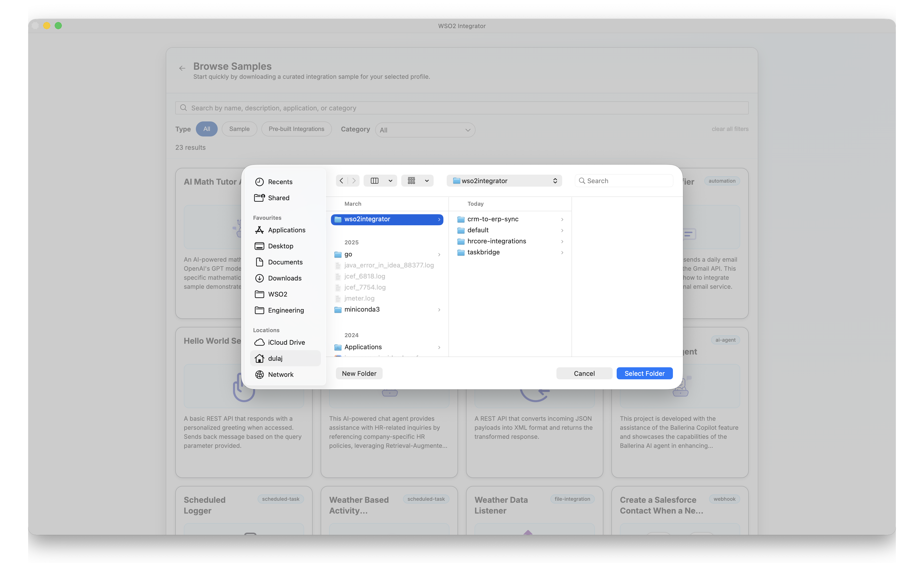This screenshot has height=572, width=924.
Task: Select the default folder
Action: pos(510,230)
